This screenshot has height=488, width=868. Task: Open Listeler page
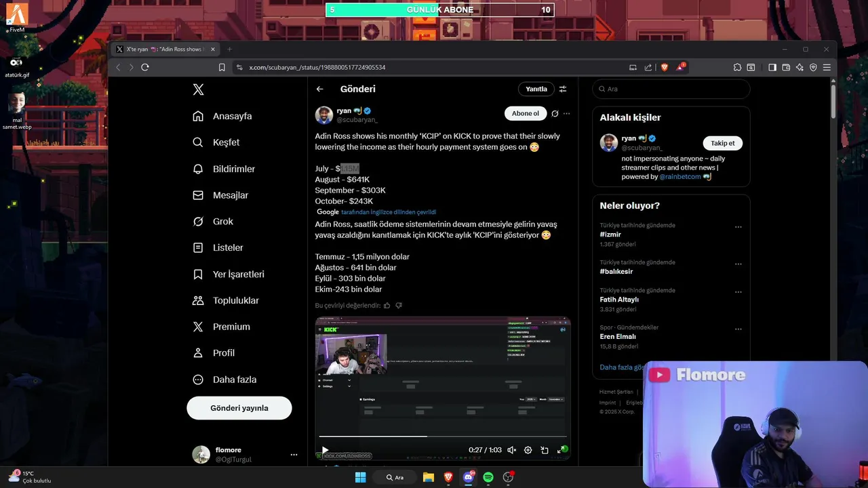[218, 248]
